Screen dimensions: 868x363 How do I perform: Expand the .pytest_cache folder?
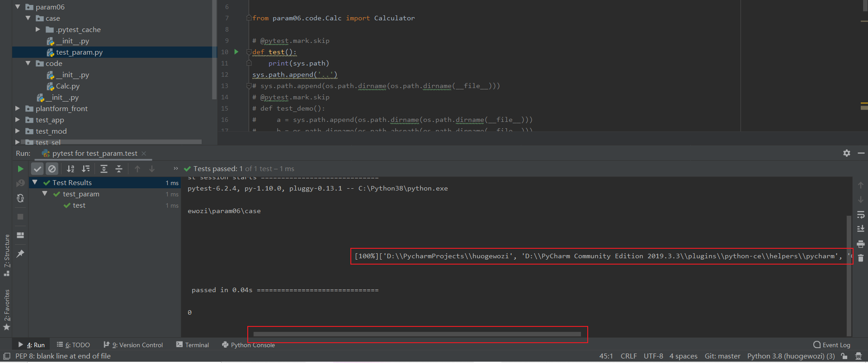[38, 29]
